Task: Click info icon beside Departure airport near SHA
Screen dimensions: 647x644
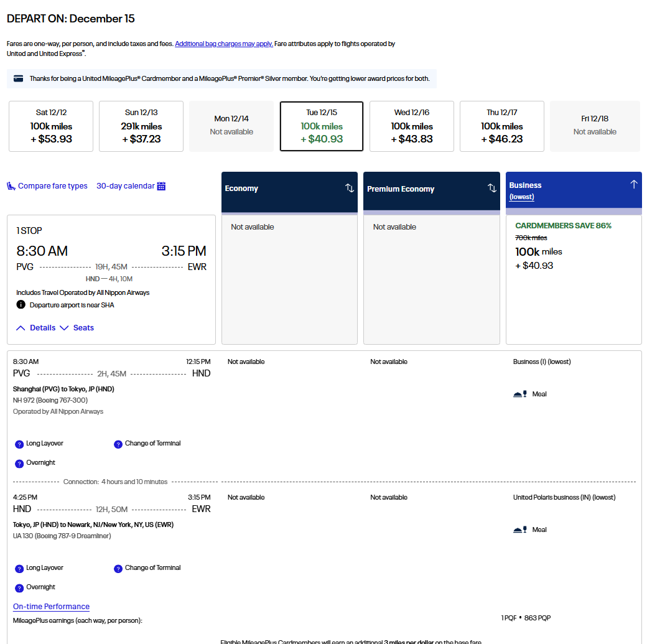Action: pos(21,305)
